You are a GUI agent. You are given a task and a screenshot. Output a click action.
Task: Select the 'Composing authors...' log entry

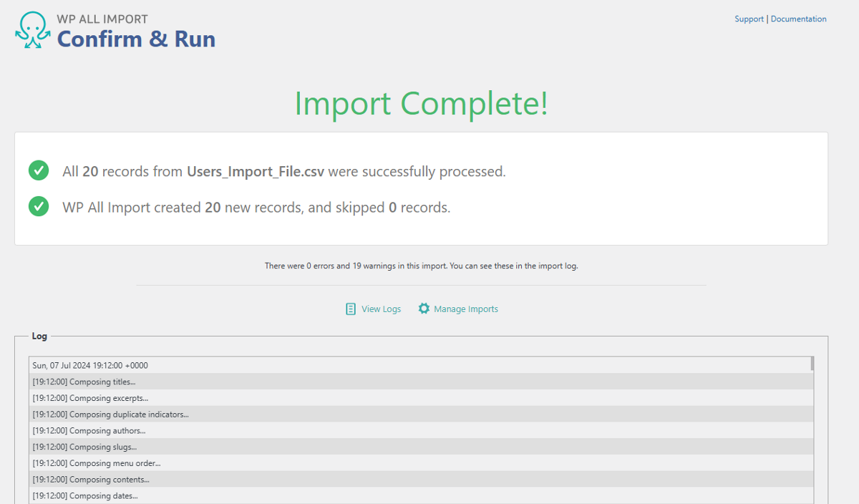tap(89, 431)
